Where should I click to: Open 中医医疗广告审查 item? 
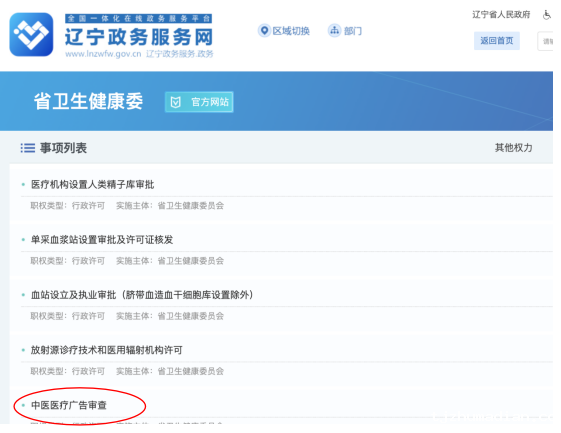point(69,405)
